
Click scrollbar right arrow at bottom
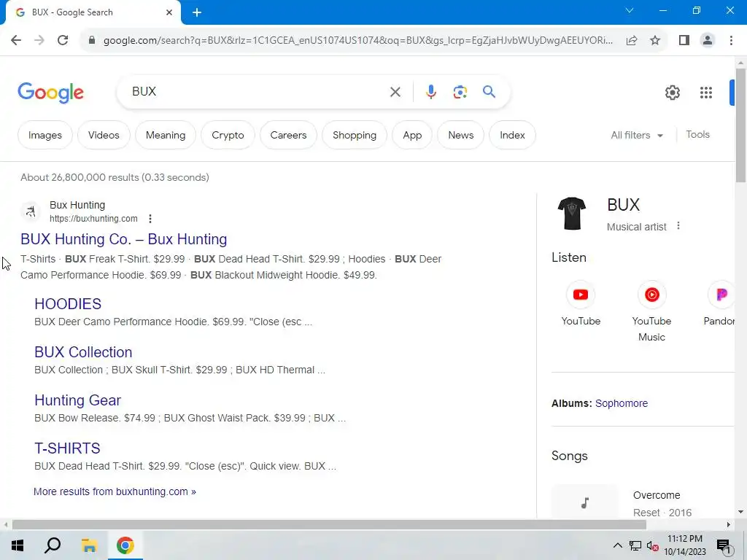pos(729,525)
